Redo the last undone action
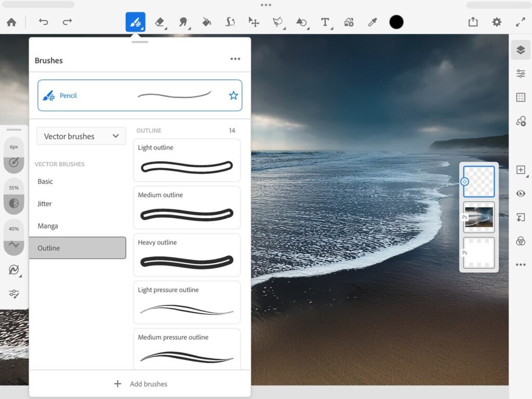Image resolution: width=532 pixels, height=399 pixels. [67, 22]
